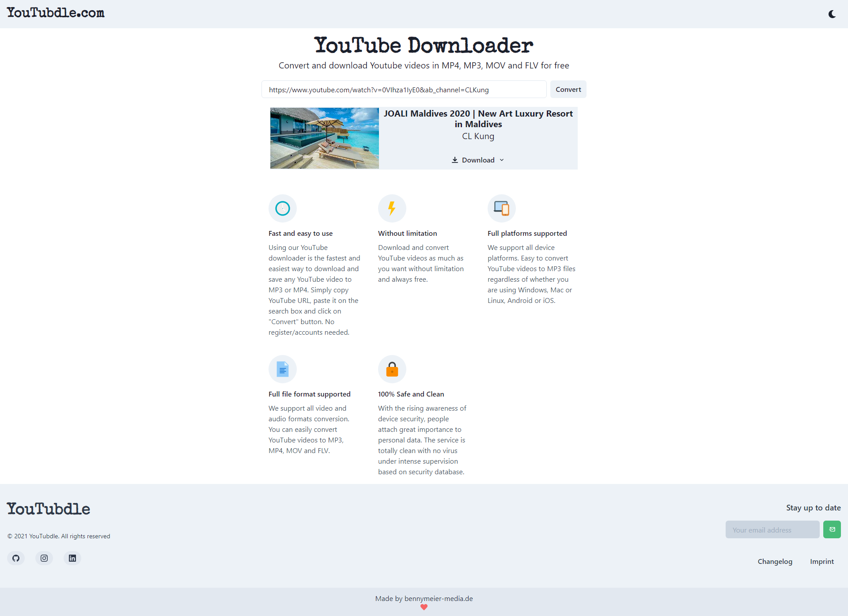Open the Instagram icon link
This screenshot has width=848, height=616.
44,558
